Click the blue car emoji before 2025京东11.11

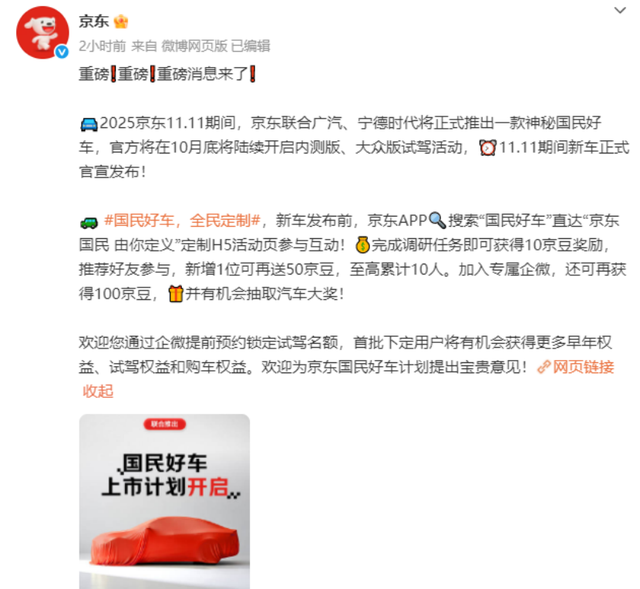tap(89, 124)
